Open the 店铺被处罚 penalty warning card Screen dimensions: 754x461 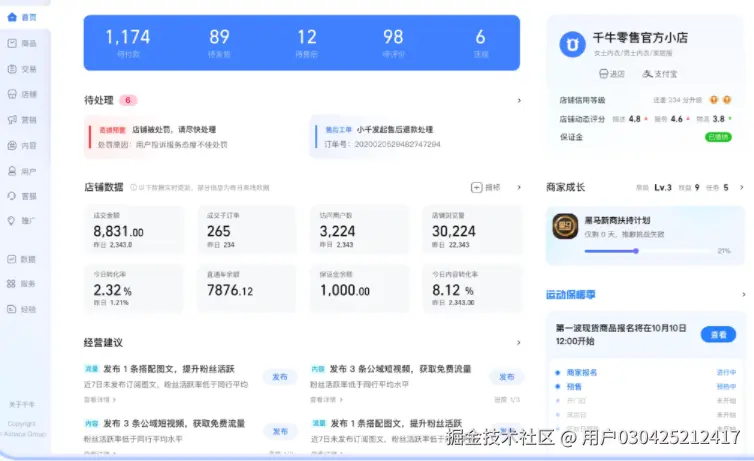tap(190, 137)
